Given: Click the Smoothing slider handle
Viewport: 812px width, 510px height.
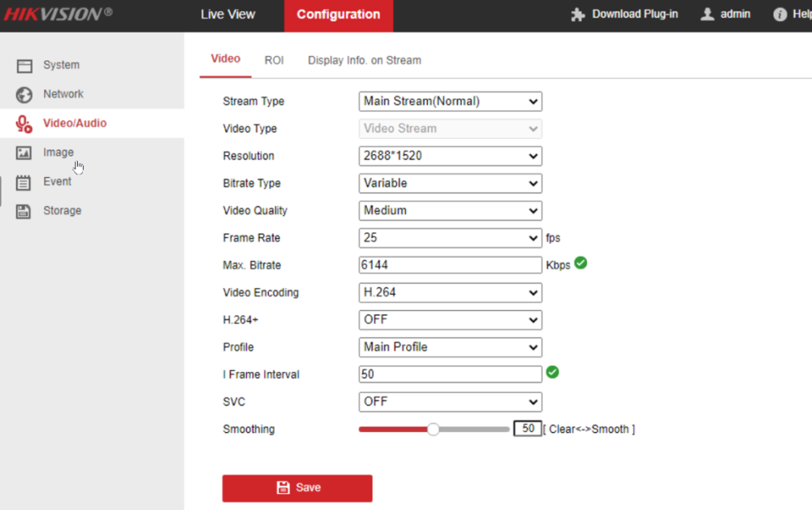Looking at the screenshot, I should (434, 430).
